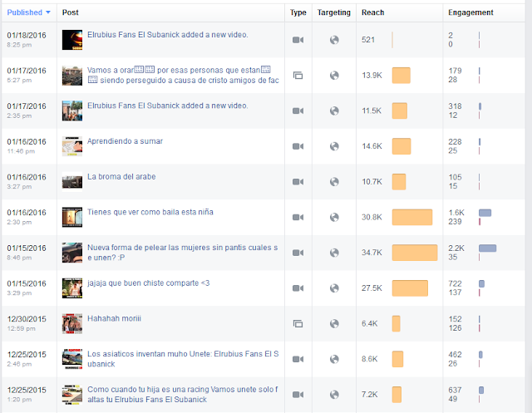Screen dimensions: 532x413
Task: Click thumbnail of Nueva forma de pelear post
Action: (72, 253)
